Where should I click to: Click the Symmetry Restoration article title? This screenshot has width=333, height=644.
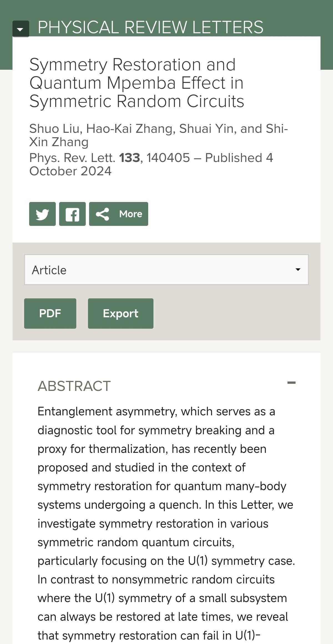[x=137, y=83]
